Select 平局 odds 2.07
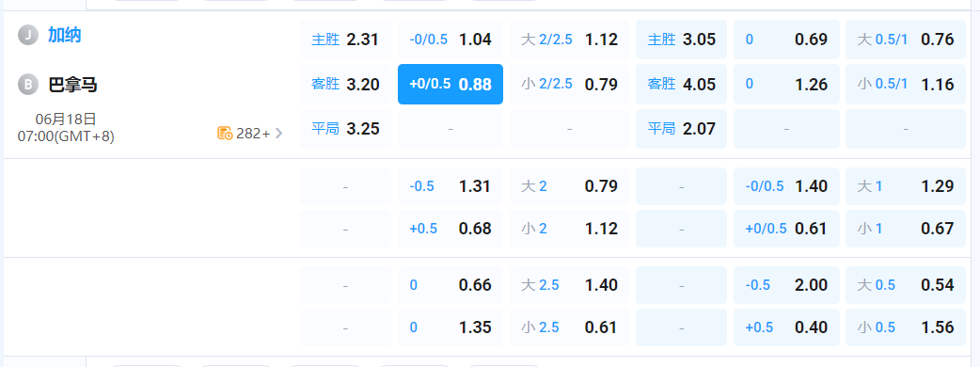The image size is (980, 367). coord(681,129)
